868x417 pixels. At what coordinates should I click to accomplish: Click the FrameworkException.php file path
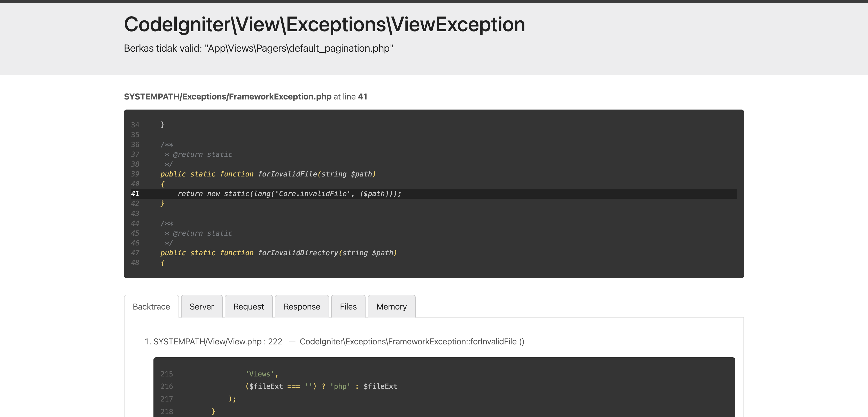tap(227, 97)
